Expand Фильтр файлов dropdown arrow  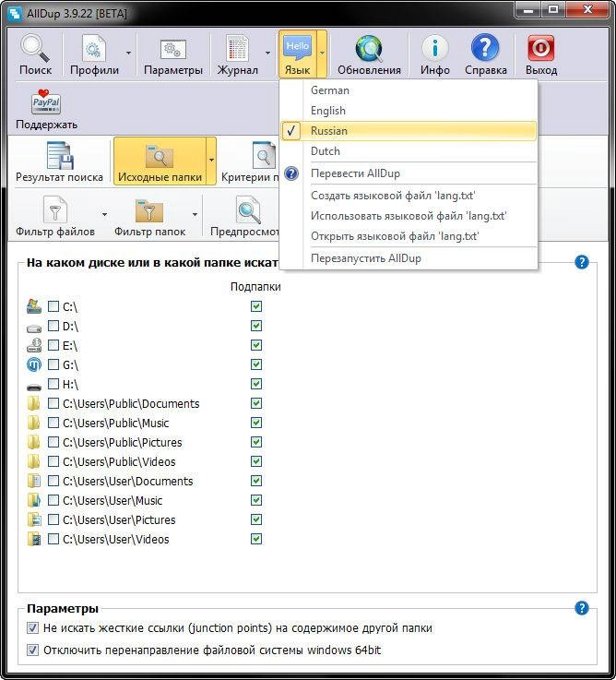[104, 214]
